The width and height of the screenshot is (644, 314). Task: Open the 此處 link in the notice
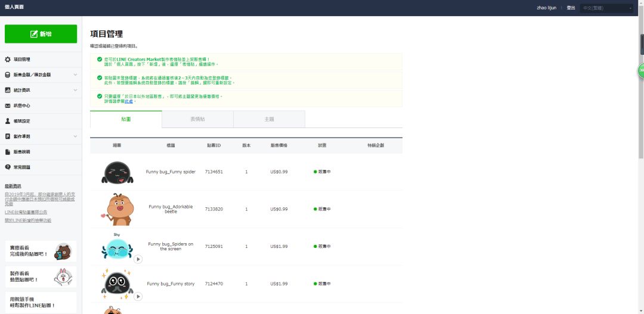point(129,101)
